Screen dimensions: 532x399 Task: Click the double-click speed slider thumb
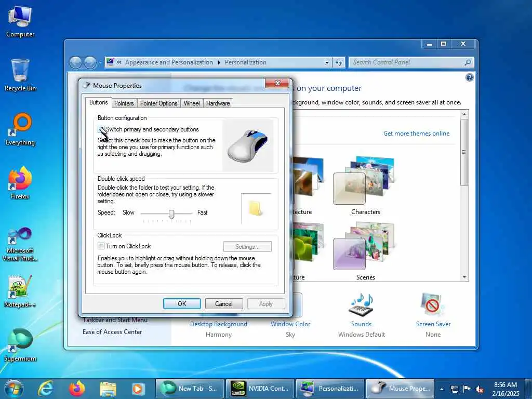pos(171,214)
